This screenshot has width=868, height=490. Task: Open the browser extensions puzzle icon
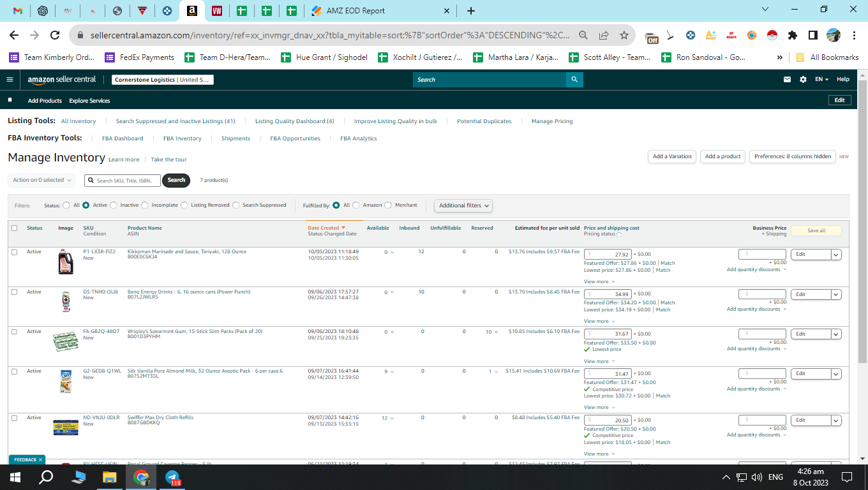tap(793, 35)
